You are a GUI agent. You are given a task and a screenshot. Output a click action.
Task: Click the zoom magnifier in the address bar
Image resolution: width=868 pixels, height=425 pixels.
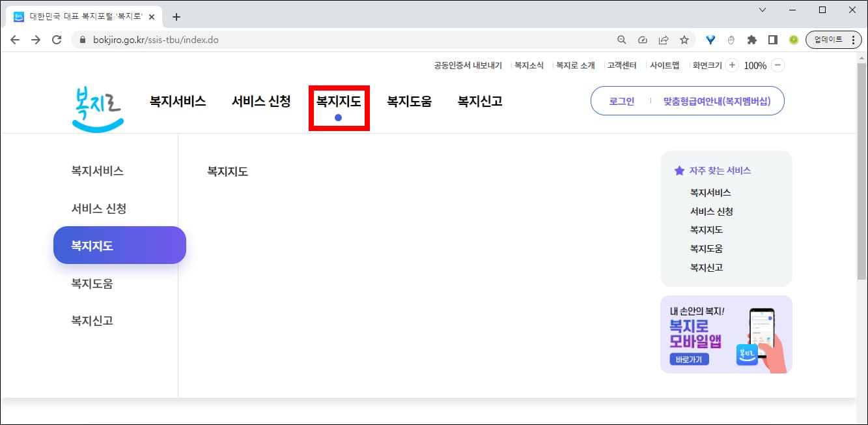point(621,39)
